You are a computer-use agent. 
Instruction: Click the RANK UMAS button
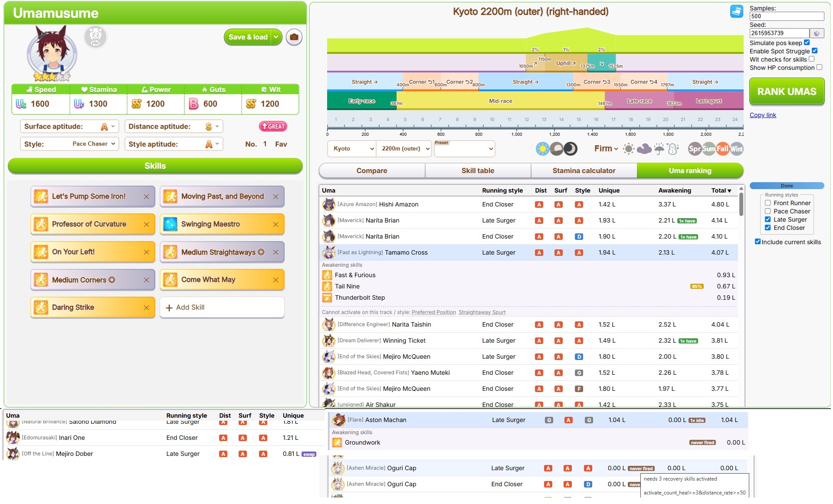coord(787,92)
